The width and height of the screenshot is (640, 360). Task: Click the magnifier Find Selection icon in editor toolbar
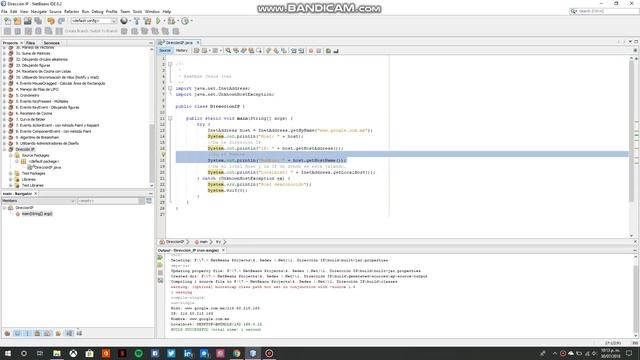point(228,51)
